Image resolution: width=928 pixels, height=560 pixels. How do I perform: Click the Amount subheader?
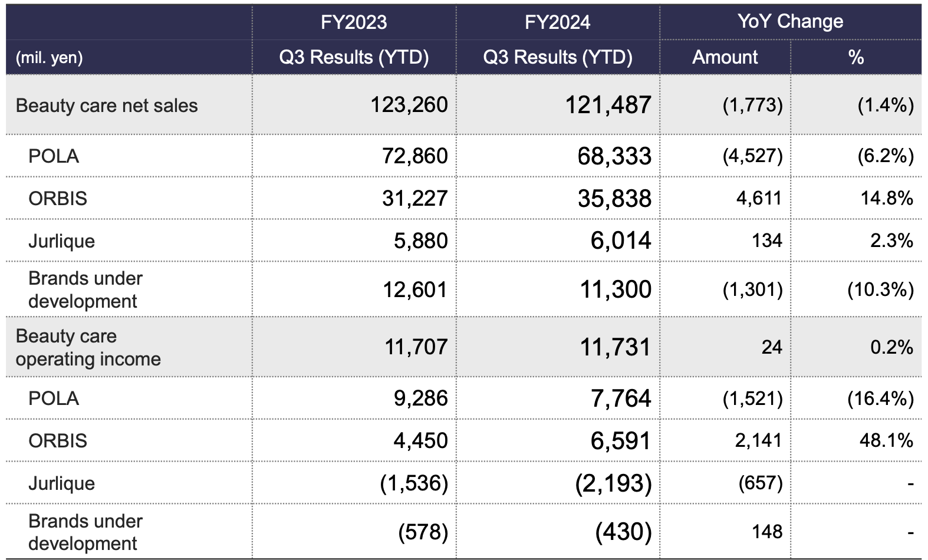[725, 57]
